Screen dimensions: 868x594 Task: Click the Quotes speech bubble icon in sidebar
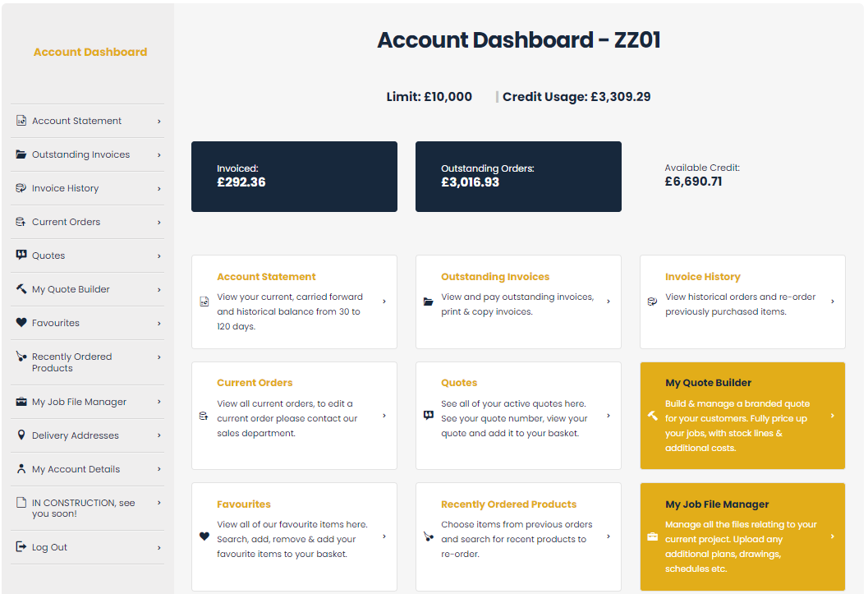pos(21,256)
